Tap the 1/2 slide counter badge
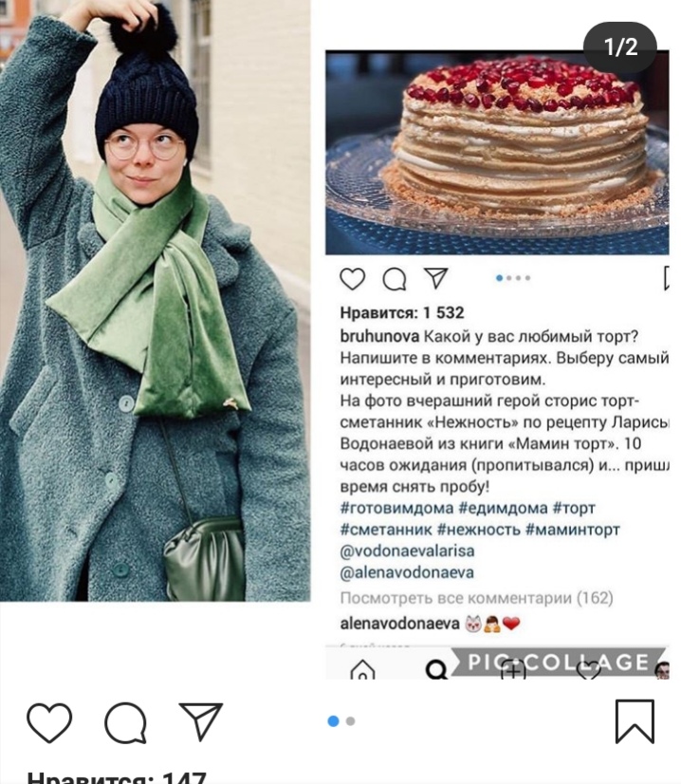 pyautogui.click(x=620, y=47)
